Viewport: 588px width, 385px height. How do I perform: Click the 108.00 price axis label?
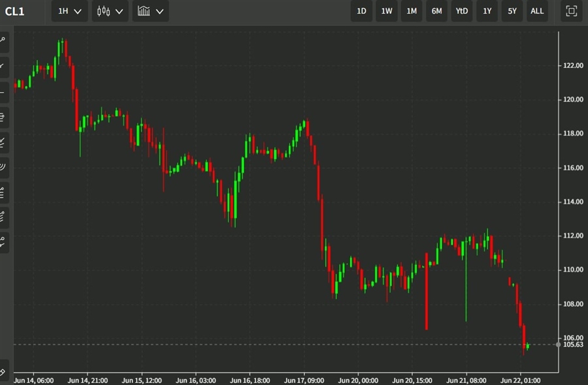click(x=574, y=304)
